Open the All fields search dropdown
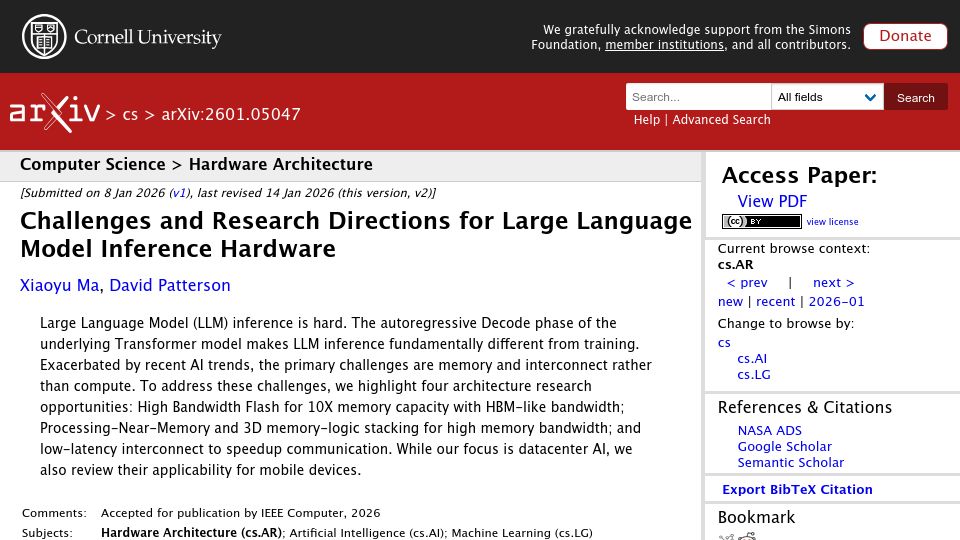Image resolution: width=960 pixels, height=540 pixels. [x=827, y=97]
